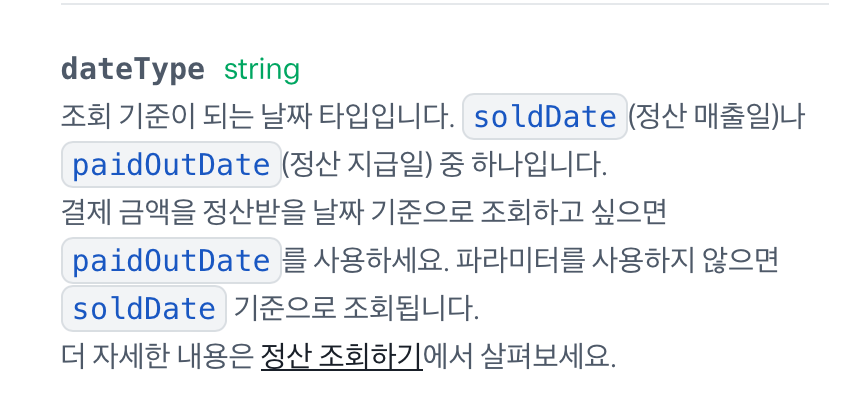This screenshot has width=862, height=408.
Task: Click the 중 하나입니다 text
Action: (523, 164)
